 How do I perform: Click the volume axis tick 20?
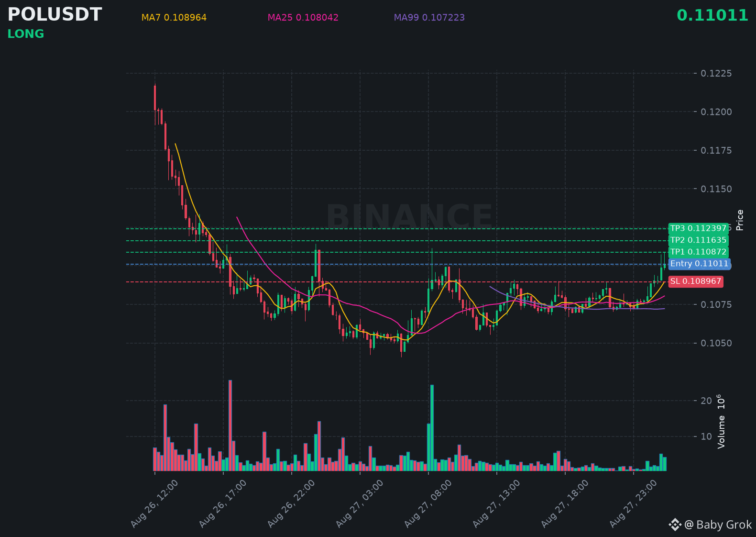tap(706, 401)
